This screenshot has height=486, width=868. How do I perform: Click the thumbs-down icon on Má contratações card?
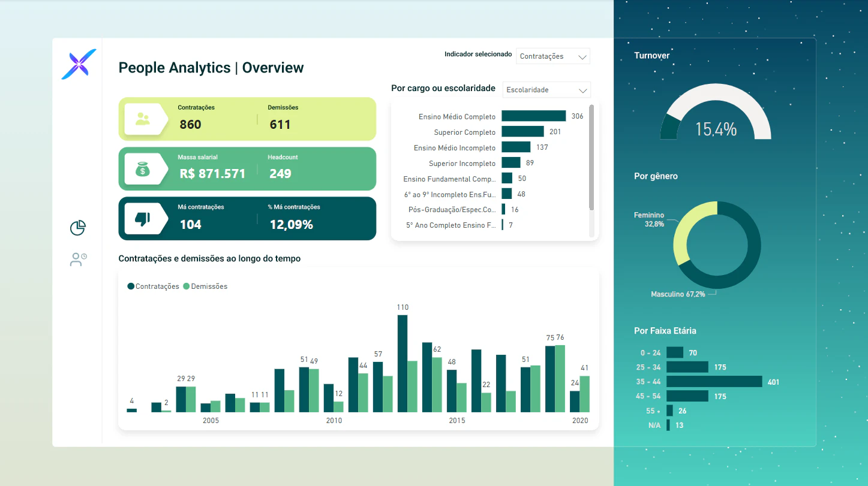(143, 219)
